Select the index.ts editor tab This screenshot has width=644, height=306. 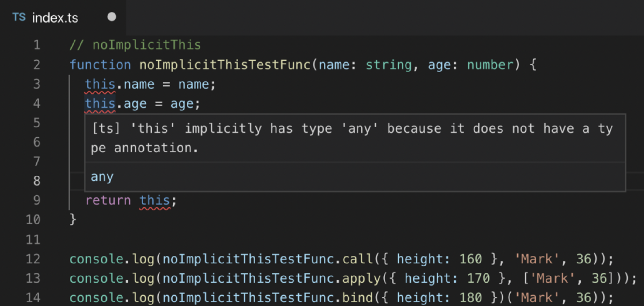point(63,17)
